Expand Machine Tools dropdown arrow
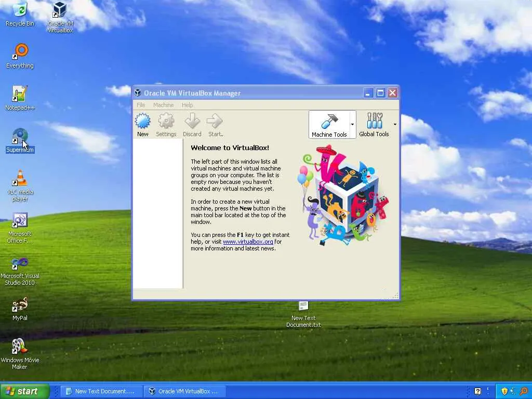This screenshot has height=399, width=532. tap(353, 125)
